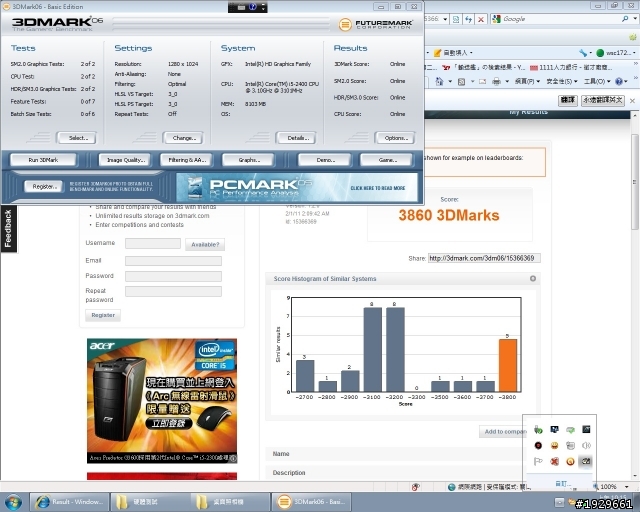Focus the Password input field

[173, 276]
